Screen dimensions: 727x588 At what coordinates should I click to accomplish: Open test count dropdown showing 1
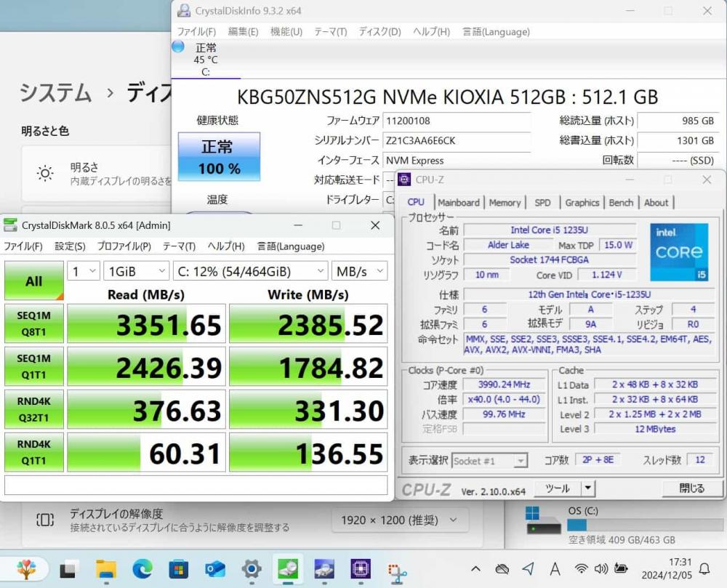click(x=84, y=271)
